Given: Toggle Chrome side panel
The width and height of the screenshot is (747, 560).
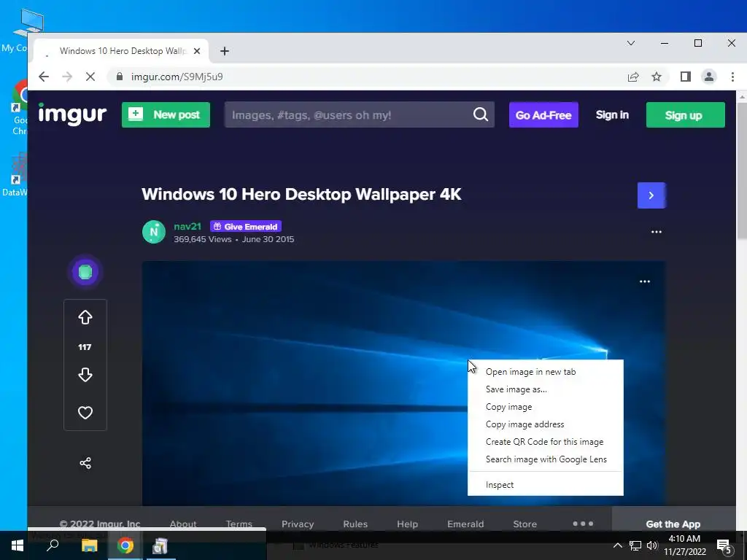Looking at the screenshot, I should 686,77.
